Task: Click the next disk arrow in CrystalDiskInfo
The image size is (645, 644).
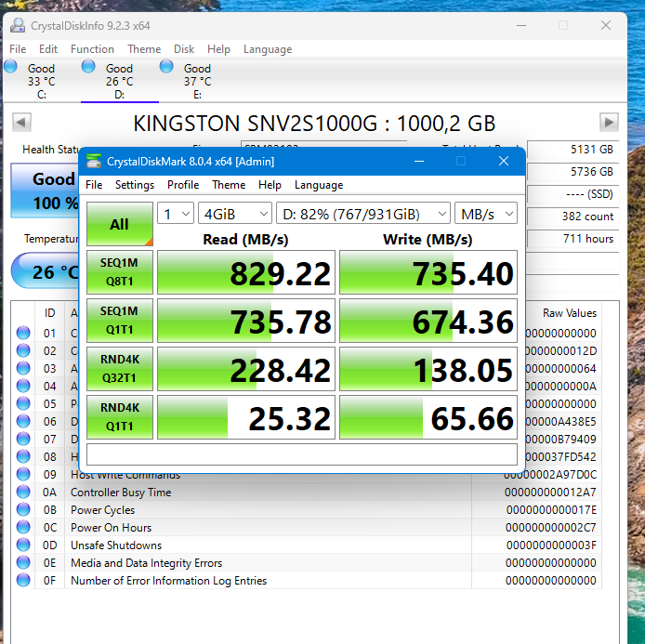Action: [x=609, y=122]
